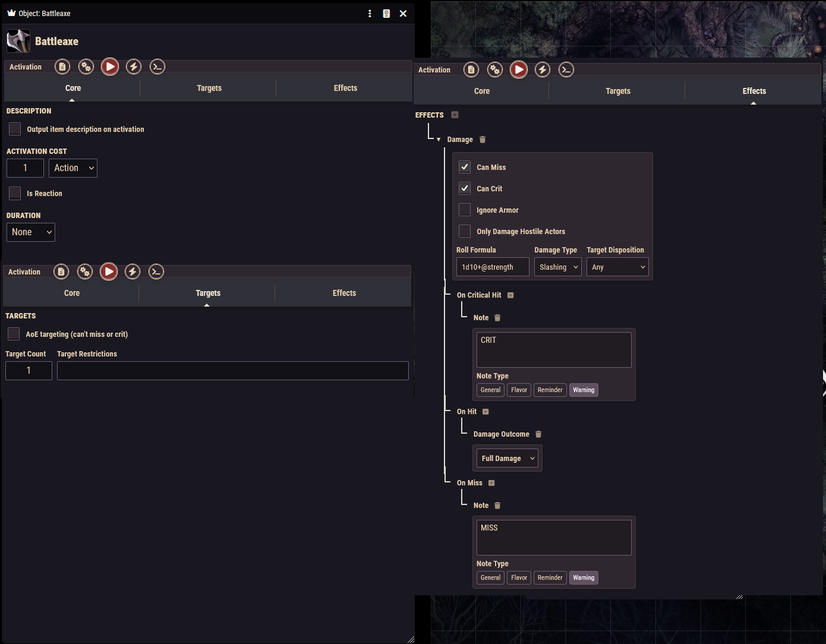Click into the MISS note text area
Image resolution: width=826 pixels, height=644 pixels.
coord(554,538)
